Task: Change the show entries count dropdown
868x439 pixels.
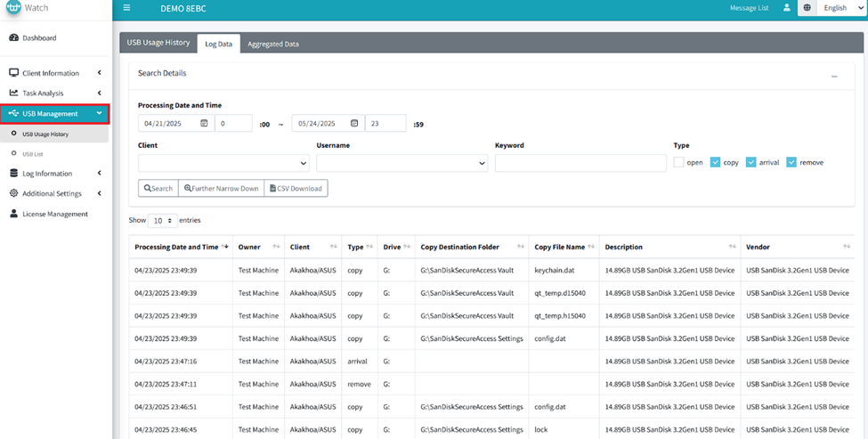Action: coord(162,220)
